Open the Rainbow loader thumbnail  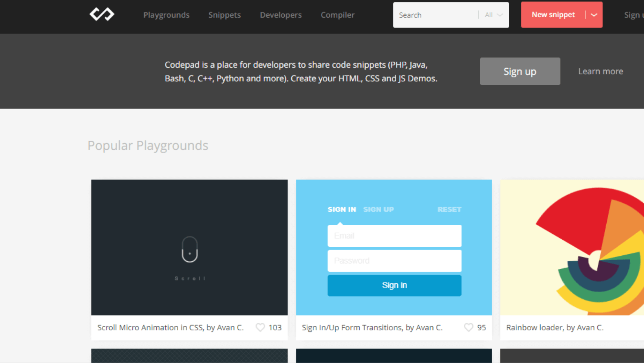572,247
